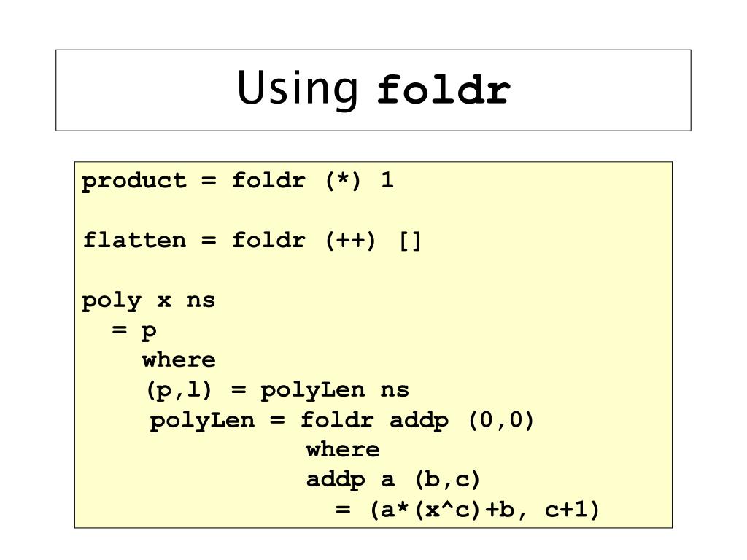Click the '= p' line under poly

[134, 330]
